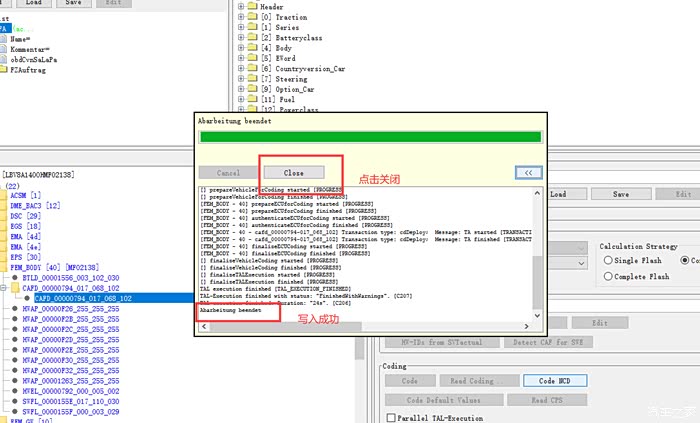Screen dimensions: 700x423
Task: Select the FZAuftrag item in the top-left tree
Action: pyautogui.click(x=28, y=70)
